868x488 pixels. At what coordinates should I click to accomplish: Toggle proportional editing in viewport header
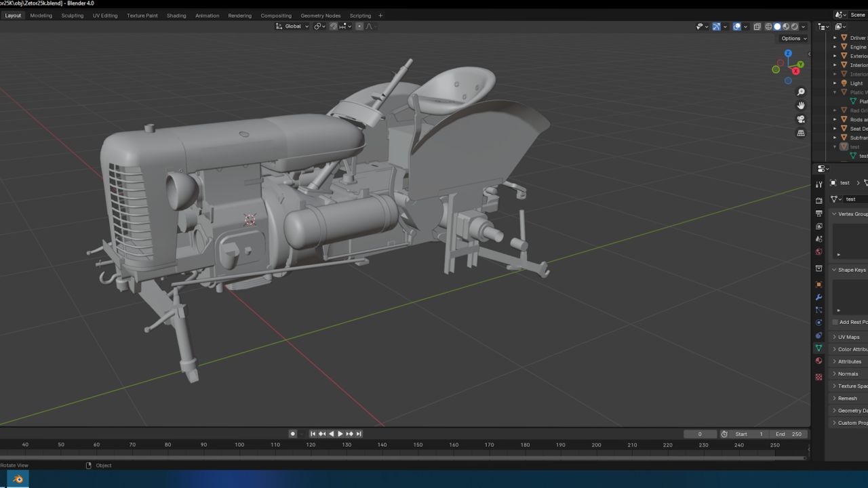(x=359, y=26)
